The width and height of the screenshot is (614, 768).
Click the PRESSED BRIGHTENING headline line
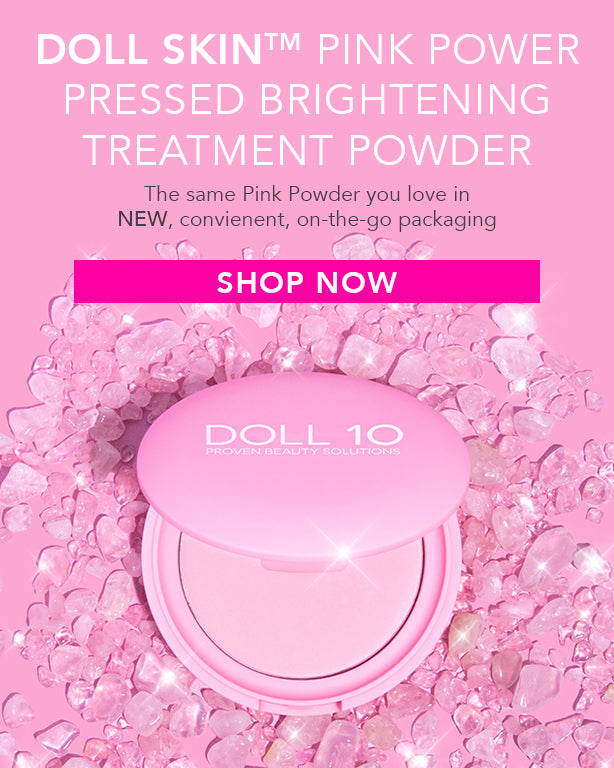pos(307,99)
